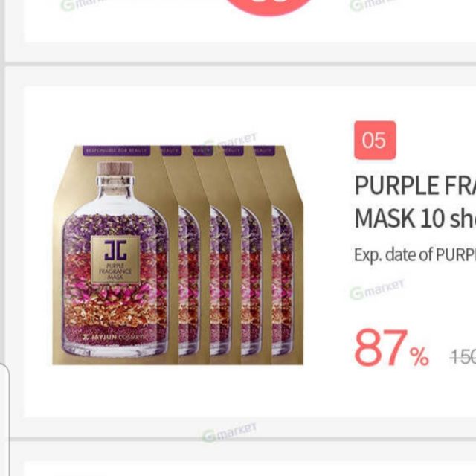Open the PURPLE FRAGRANCE MASK product title
The height and width of the screenshot is (476, 476).
(415, 202)
